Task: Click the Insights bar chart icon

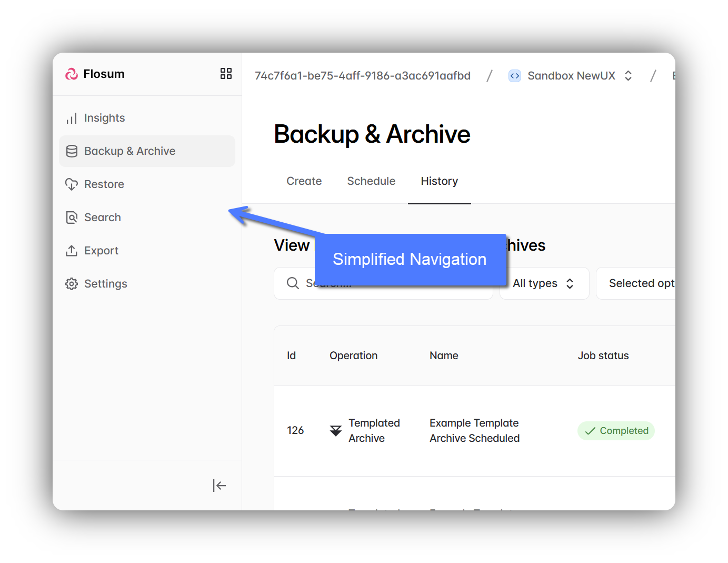Action: 72,118
